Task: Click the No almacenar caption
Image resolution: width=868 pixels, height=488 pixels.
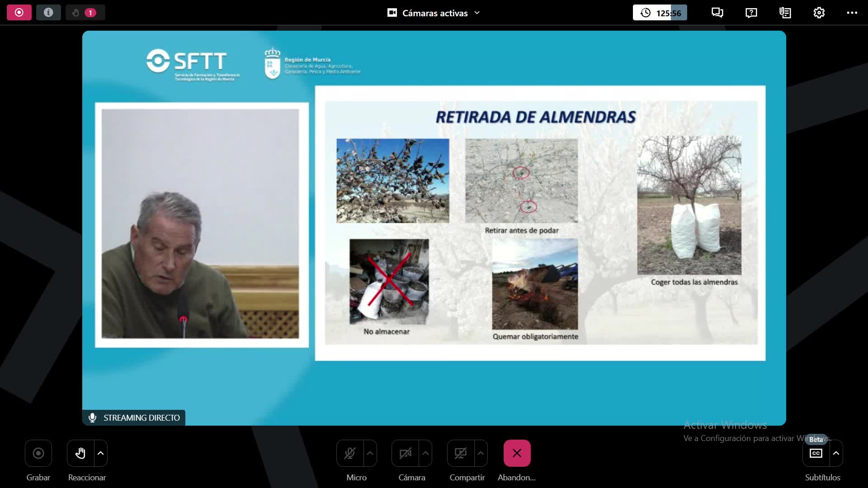Action: point(387,332)
